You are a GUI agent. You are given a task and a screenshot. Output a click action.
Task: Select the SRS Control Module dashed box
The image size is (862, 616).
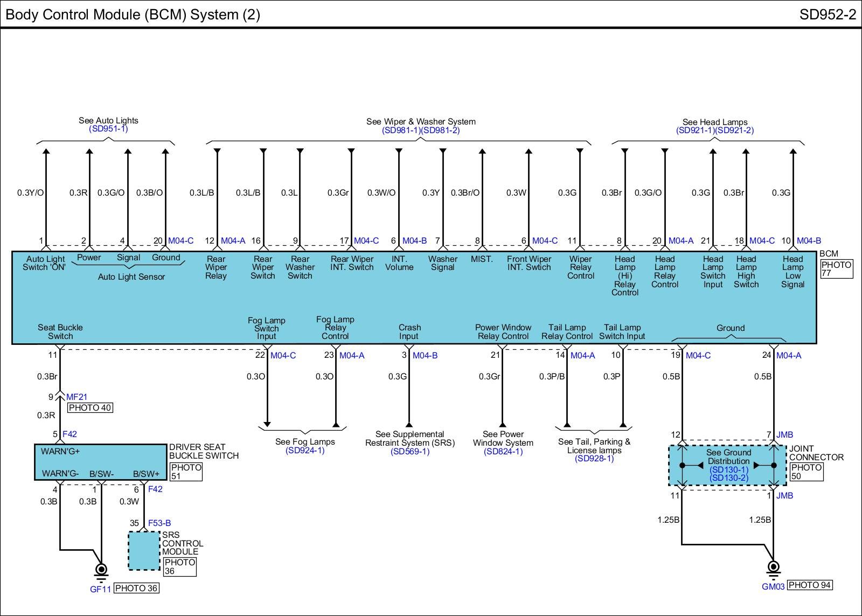[x=144, y=550]
